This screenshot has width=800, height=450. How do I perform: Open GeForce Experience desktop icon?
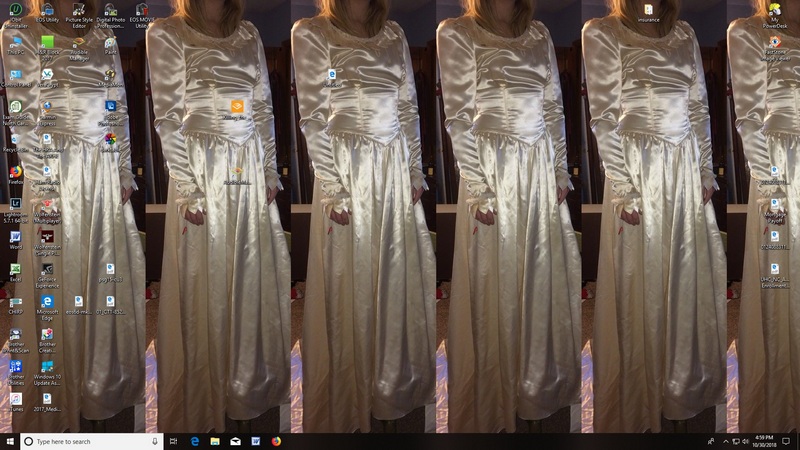pos(47,270)
